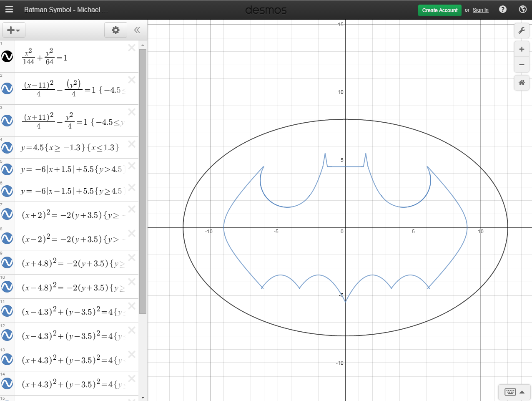
Task: Edit the ellipse equation x²/144 + y²/64 = 1
Action: (45, 57)
